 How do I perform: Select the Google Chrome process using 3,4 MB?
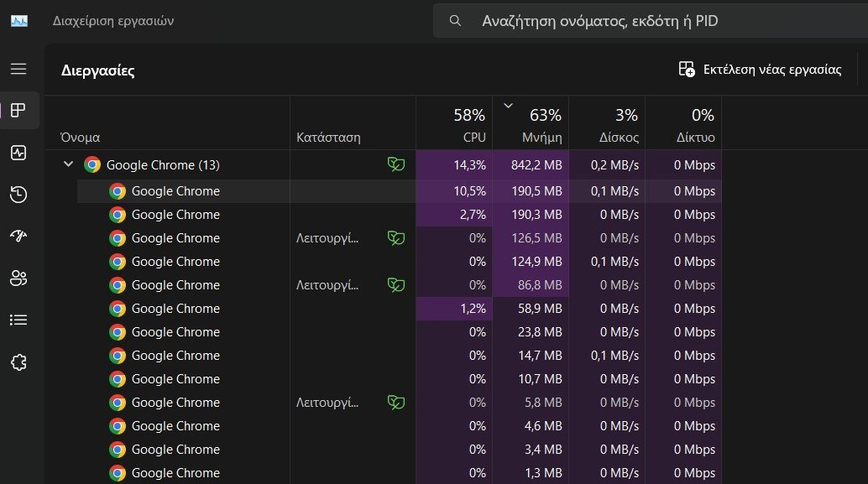click(x=399, y=449)
